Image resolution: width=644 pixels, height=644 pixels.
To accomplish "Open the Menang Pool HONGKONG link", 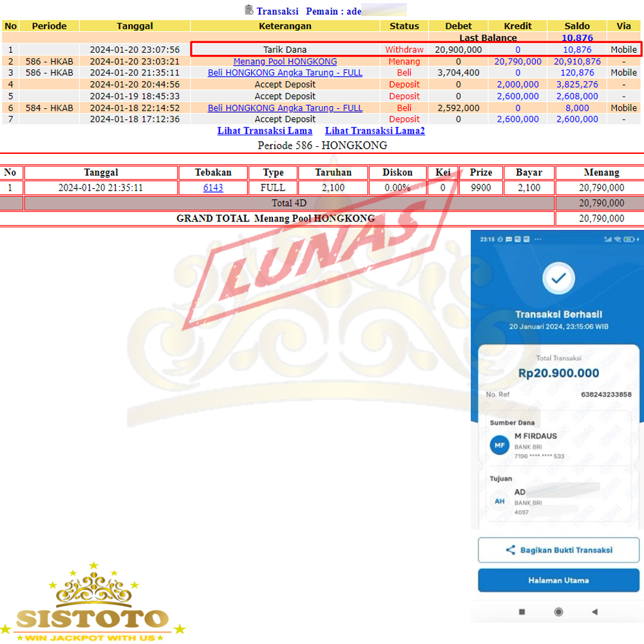I will (x=285, y=61).
